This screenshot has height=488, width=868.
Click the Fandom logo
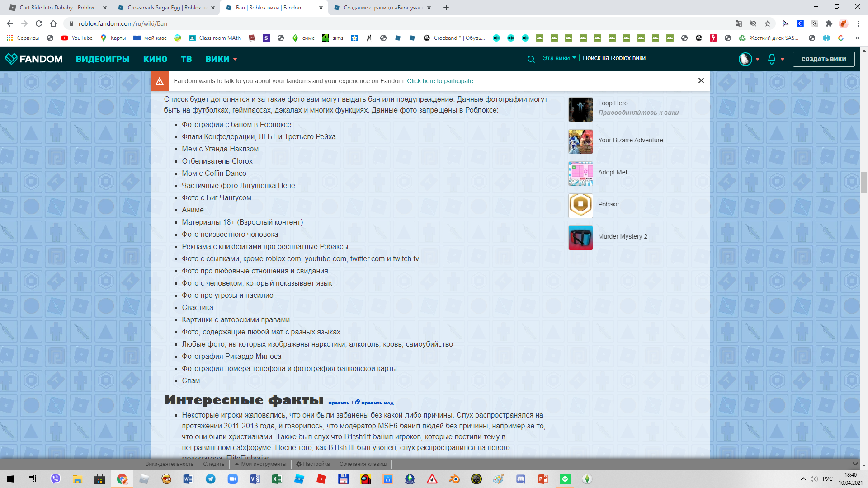coord(33,59)
